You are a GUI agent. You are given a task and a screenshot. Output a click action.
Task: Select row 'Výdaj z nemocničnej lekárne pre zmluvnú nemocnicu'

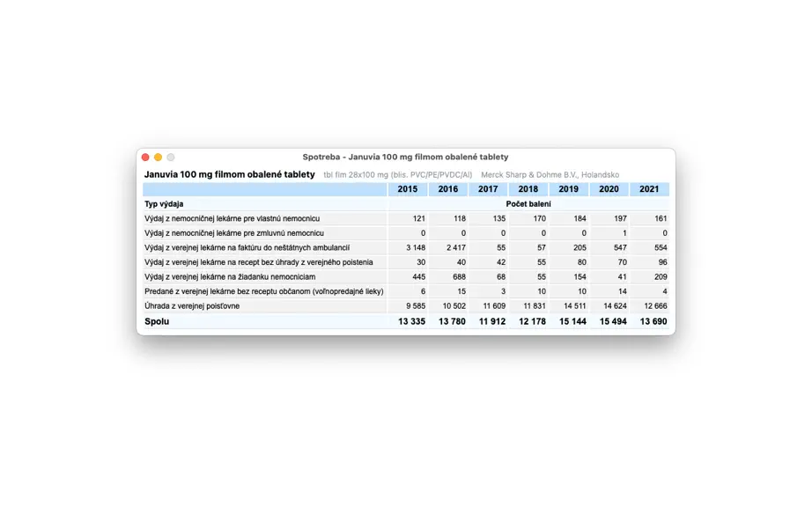406,232
